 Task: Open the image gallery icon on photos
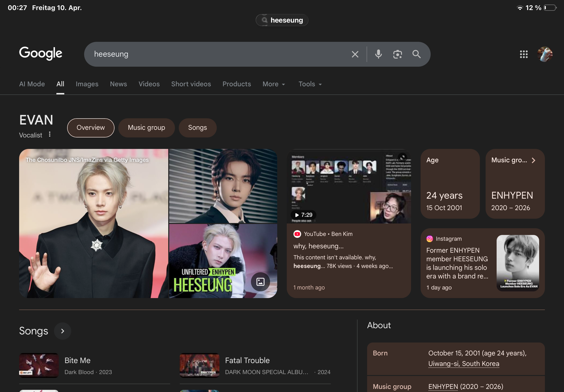click(260, 282)
